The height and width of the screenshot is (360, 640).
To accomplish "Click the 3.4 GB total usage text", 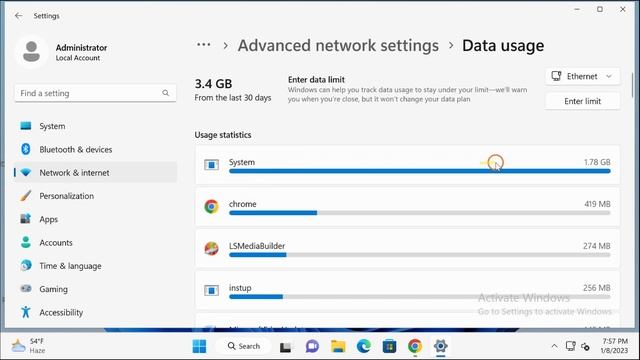I will tap(213, 84).
